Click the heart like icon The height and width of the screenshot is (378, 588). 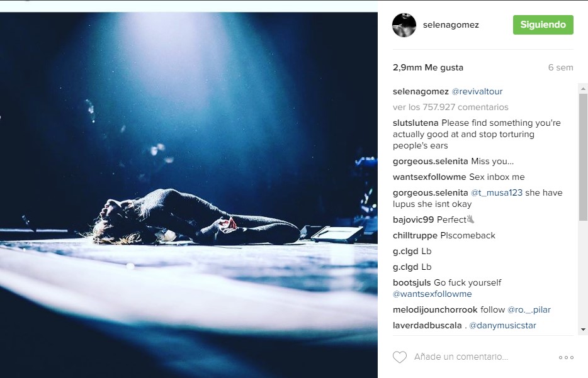coord(399,357)
